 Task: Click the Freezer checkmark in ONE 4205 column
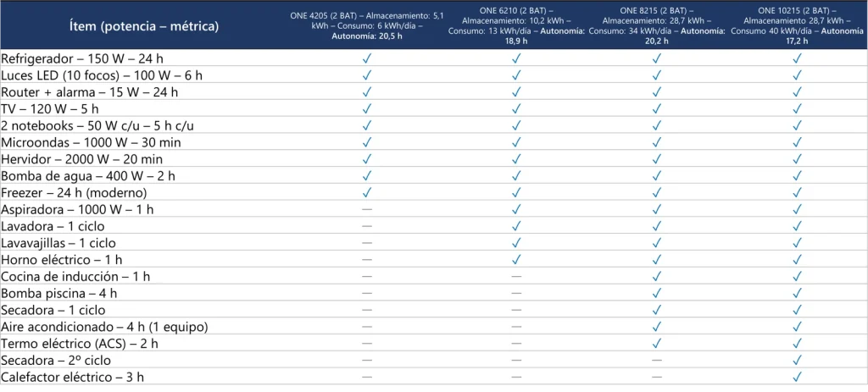click(x=367, y=192)
